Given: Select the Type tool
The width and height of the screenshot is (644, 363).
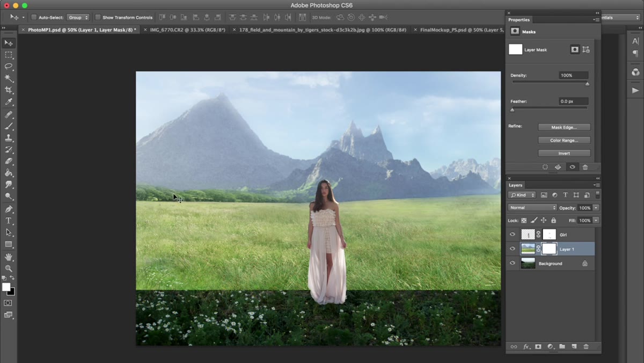Looking at the screenshot, I should [9, 221].
